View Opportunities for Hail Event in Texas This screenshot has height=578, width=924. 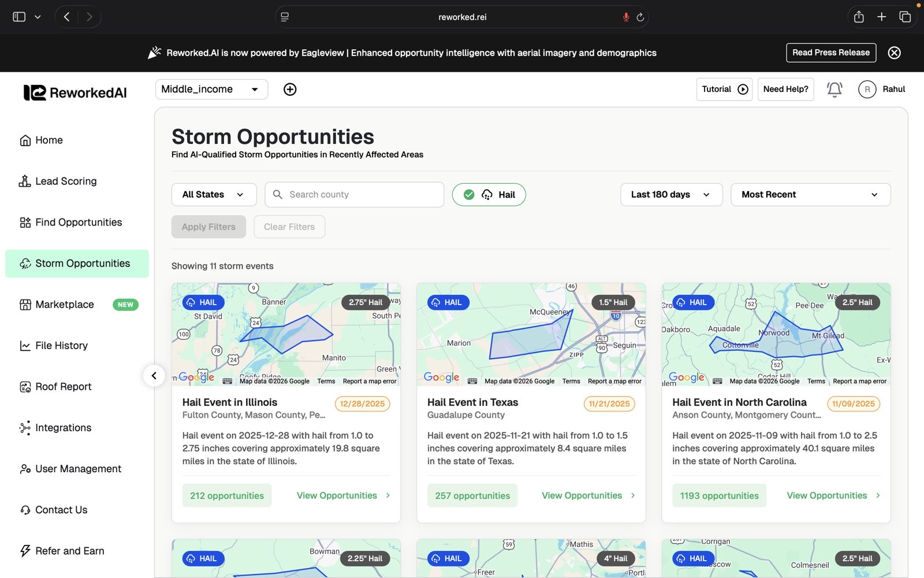pos(582,495)
